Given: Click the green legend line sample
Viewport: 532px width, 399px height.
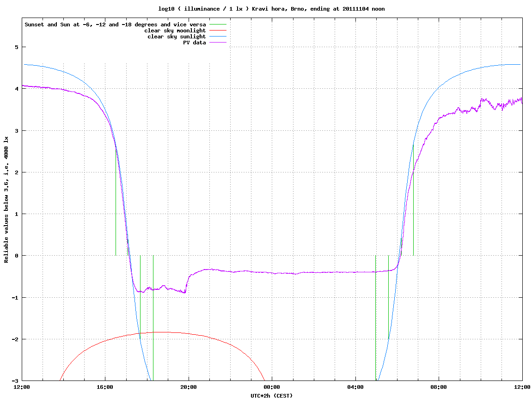Looking at the screenshot, I should (x=218, y=25).
